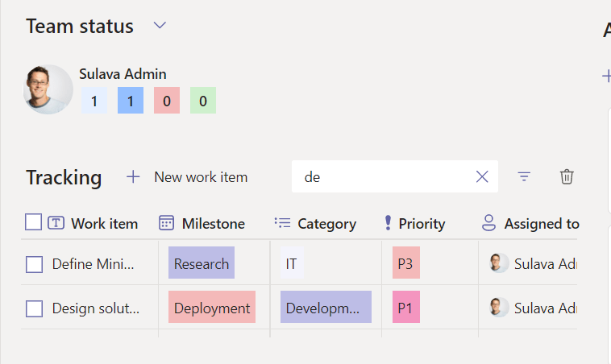611x364 pixels.
Task: Click the plus icon for new work item
Action: coord(133,176)
